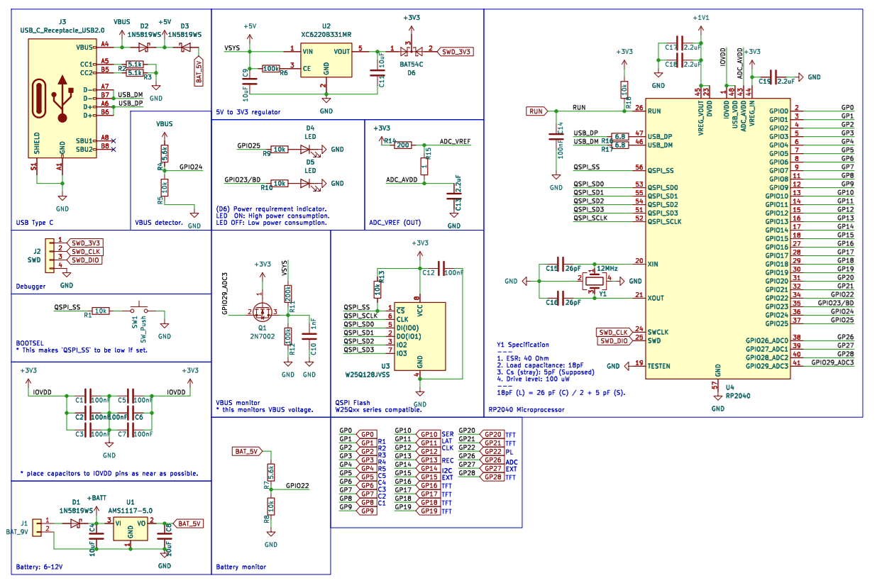877x588 pixels.
Task: Click the 'ADC_VREF (OUT)' section caption
Action: click(x=395, y=223)
